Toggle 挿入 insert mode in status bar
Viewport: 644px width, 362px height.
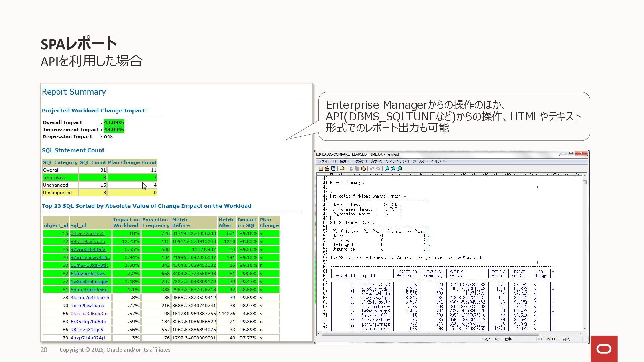pos(567,339)
